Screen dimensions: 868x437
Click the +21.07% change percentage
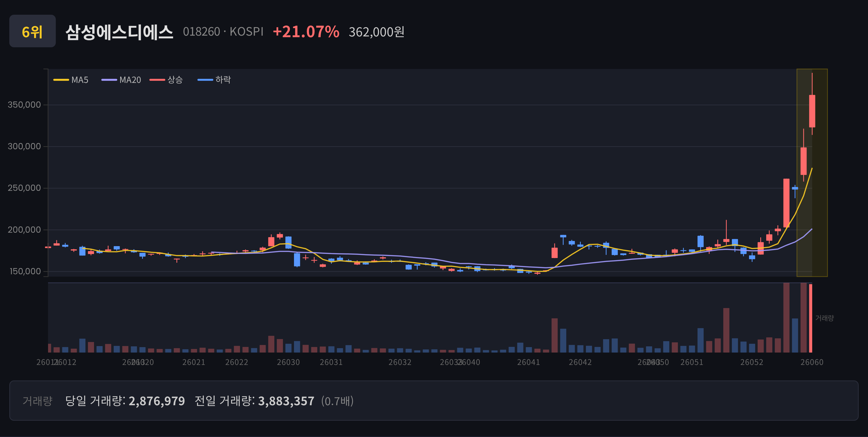(306, 32)
